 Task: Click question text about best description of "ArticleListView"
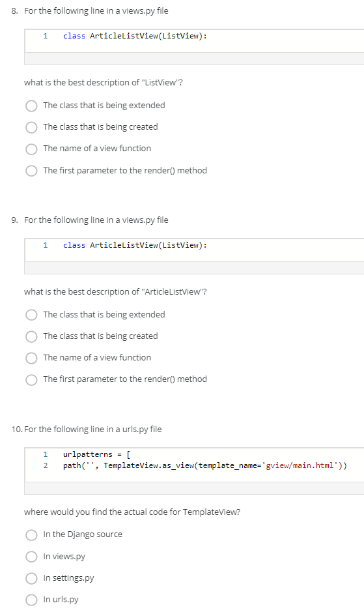tap(115, 292)
